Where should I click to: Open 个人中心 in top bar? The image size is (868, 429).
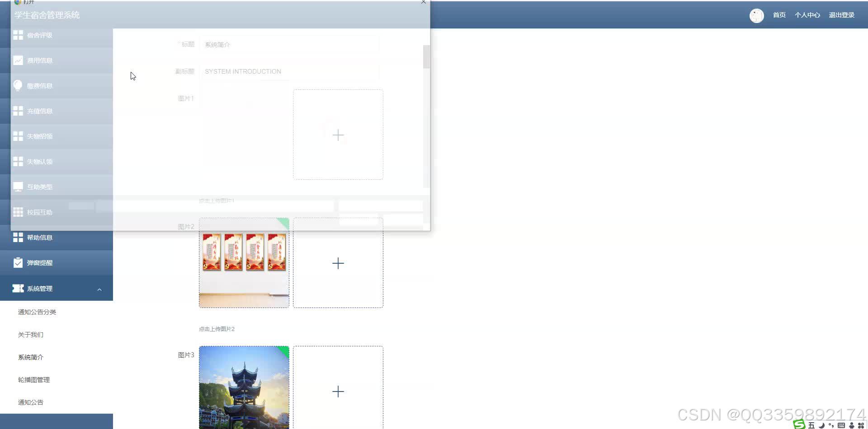tap(807, 15)
